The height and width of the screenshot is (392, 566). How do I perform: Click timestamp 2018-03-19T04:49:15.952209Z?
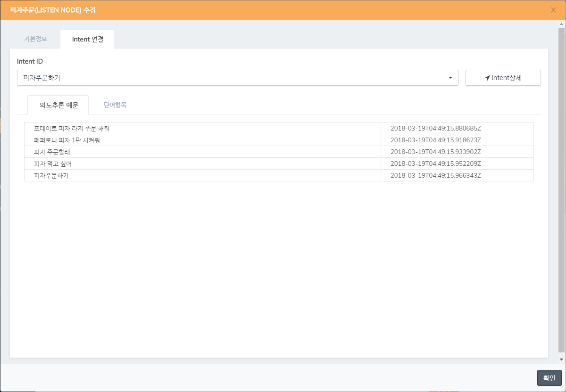[x=435, y=163]
